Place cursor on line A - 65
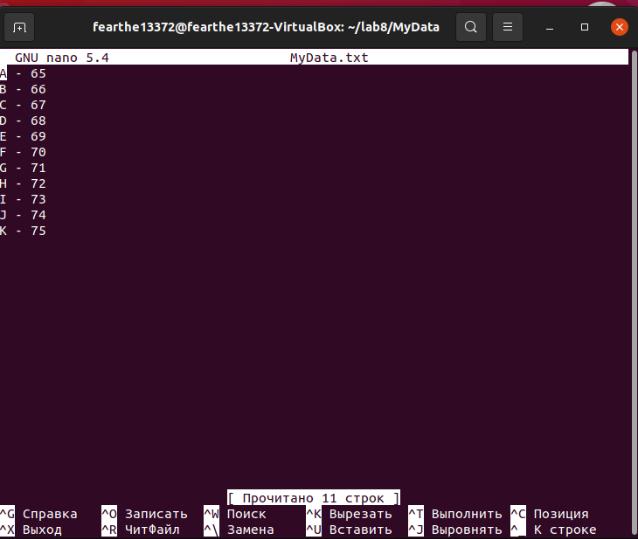Viewport: 638px width, 539px height. pos(23,74)
